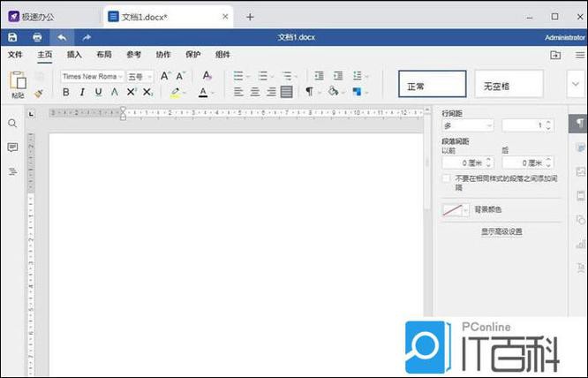This screenshot has width=588, height=378.
Task: Open the 背景颜色 background color swatch
Action: [456, 210]
